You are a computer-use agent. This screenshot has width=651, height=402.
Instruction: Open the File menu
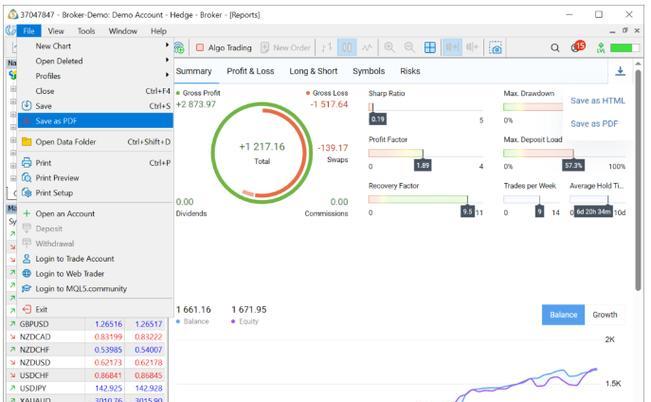[29, 31]
